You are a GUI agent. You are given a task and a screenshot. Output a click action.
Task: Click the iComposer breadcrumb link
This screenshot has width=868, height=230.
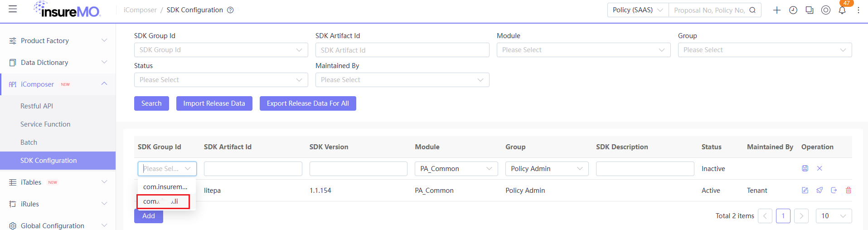[x=140, y=10]
